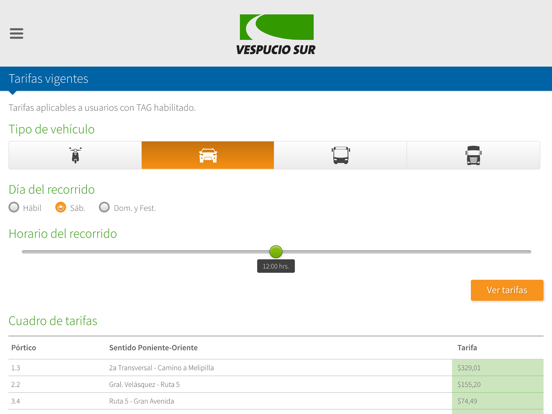Click the Ruta 5 - Gran Avenida row

point(276,401)
